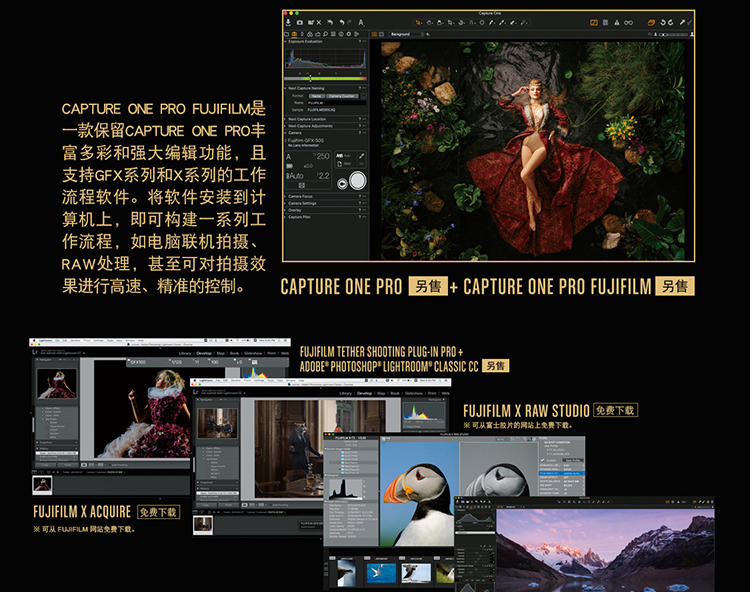Select the Pan hand tool in Capture One
Screen dimensions: 750x592
[430, 22]
